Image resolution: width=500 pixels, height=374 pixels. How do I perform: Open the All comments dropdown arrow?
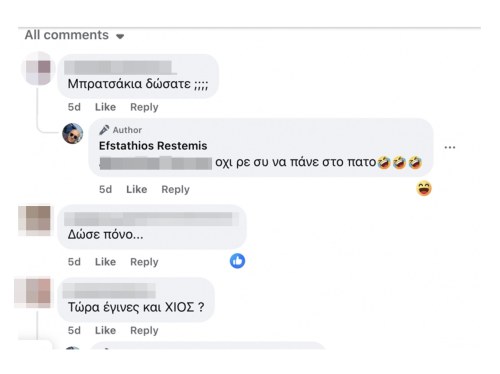[x=120, y=36]
